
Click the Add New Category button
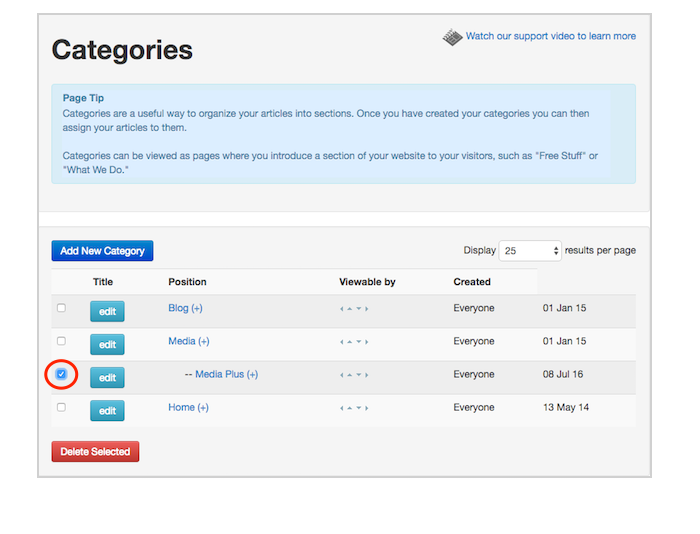coord(102,250)
